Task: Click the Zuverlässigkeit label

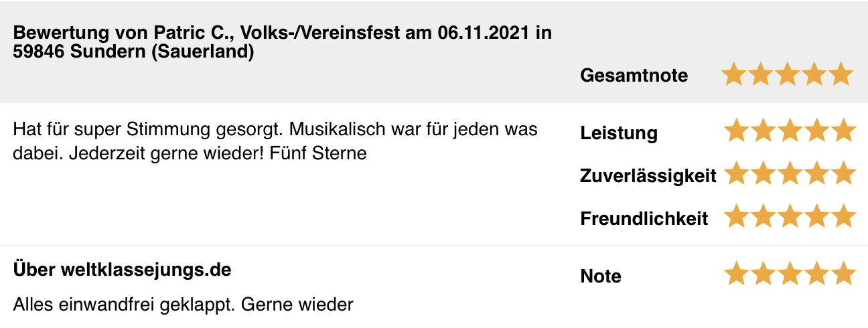Action: (648, 176)
